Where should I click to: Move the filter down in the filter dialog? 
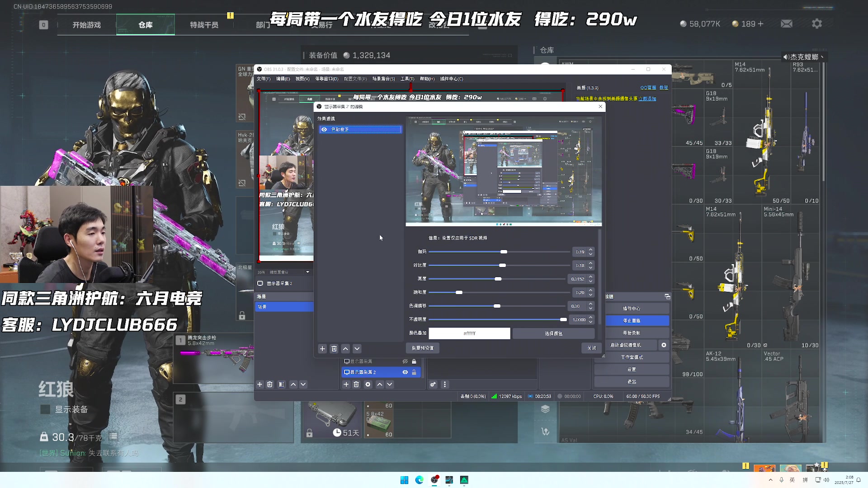point(357,349)
